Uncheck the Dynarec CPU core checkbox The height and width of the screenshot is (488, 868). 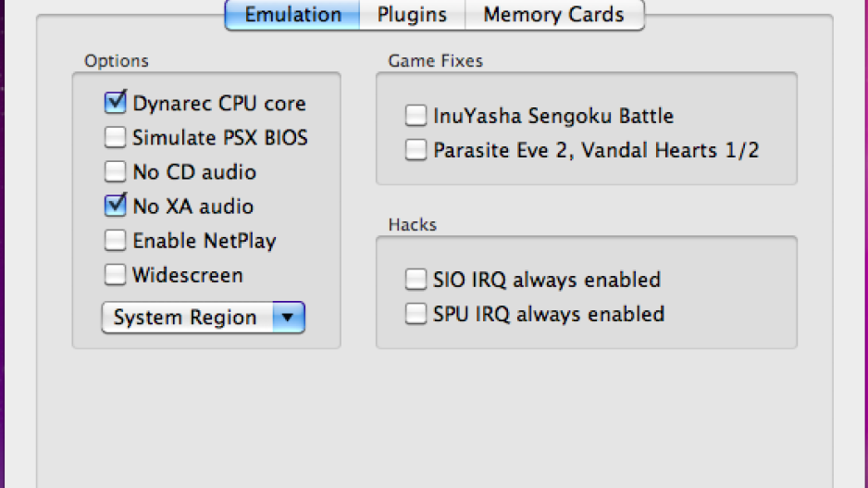point(115,103)
